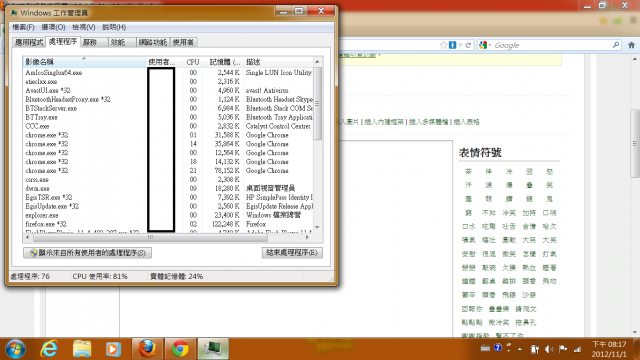640x360 pixels.
Task: Click the search magnifier in Firefox search box
Action: coord(616,45)
